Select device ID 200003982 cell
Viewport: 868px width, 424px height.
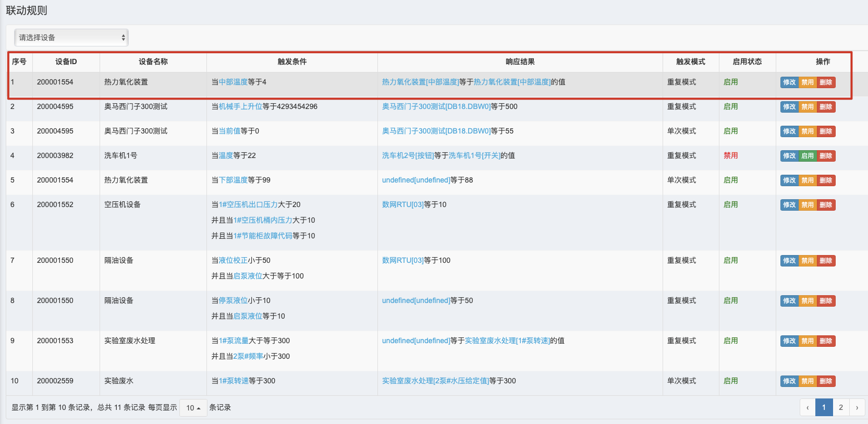(55, 155)
